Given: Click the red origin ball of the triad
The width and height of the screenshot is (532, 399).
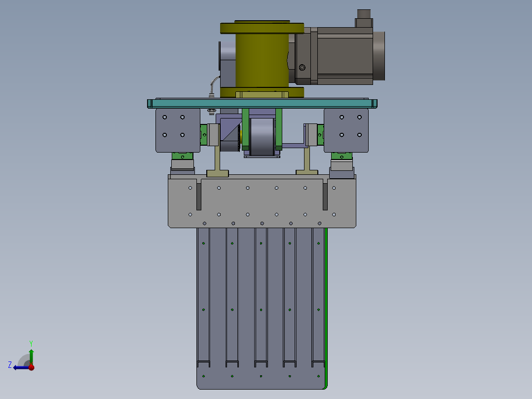Looking at the screenshot, I should click(31, 367).
